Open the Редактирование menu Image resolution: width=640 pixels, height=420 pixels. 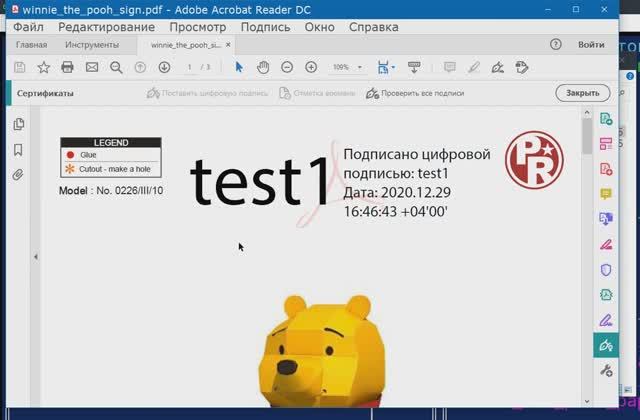(106, 27)
